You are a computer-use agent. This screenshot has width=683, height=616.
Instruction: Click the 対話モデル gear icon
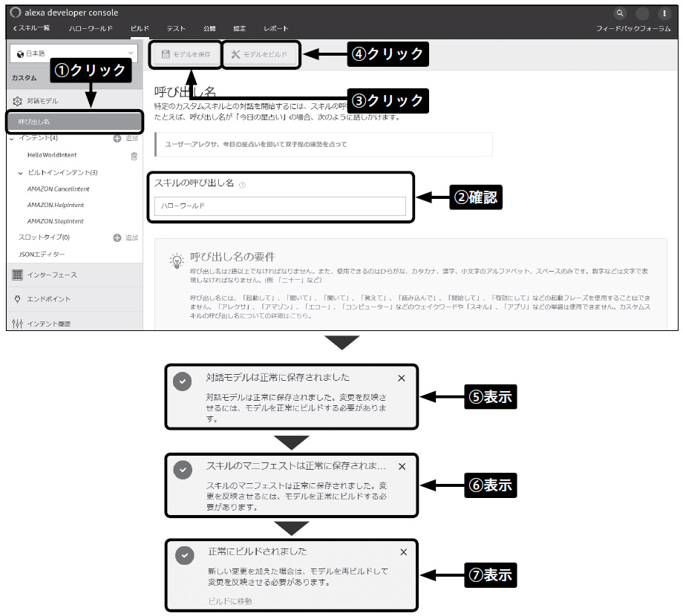click(17, 101)
